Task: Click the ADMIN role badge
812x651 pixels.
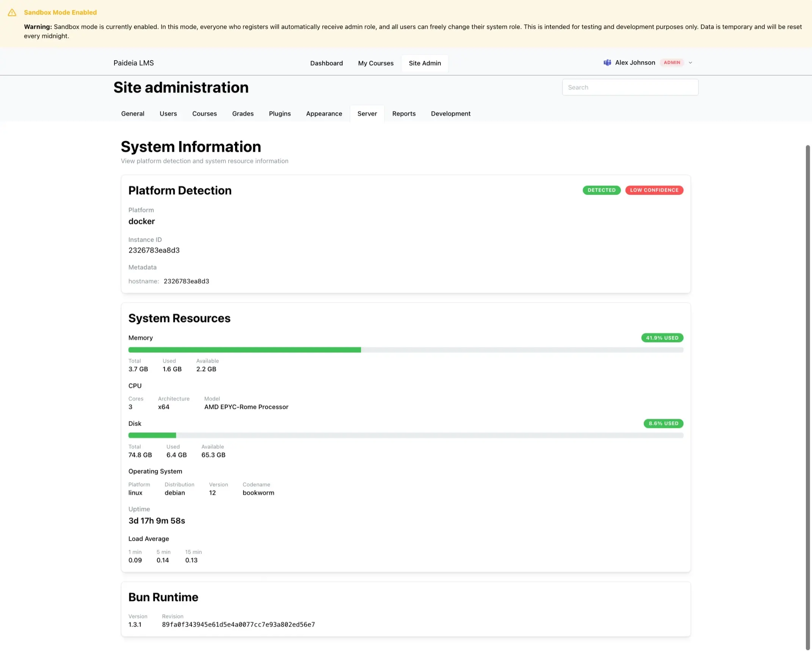Action: [x=672, y=63]
